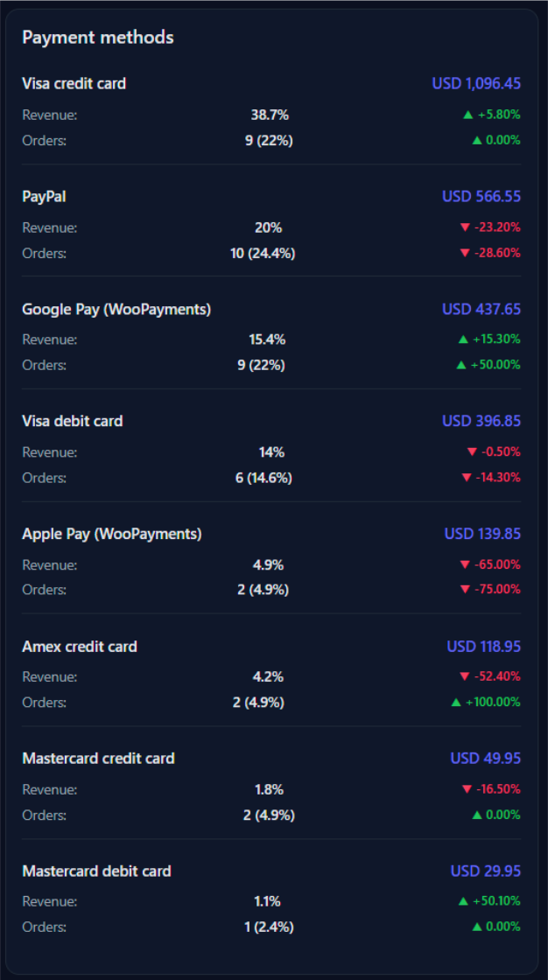The width and height of the screenshot is (548, 980).
Task: Click the red down arrow beside -23.20%
Action: 465,227
